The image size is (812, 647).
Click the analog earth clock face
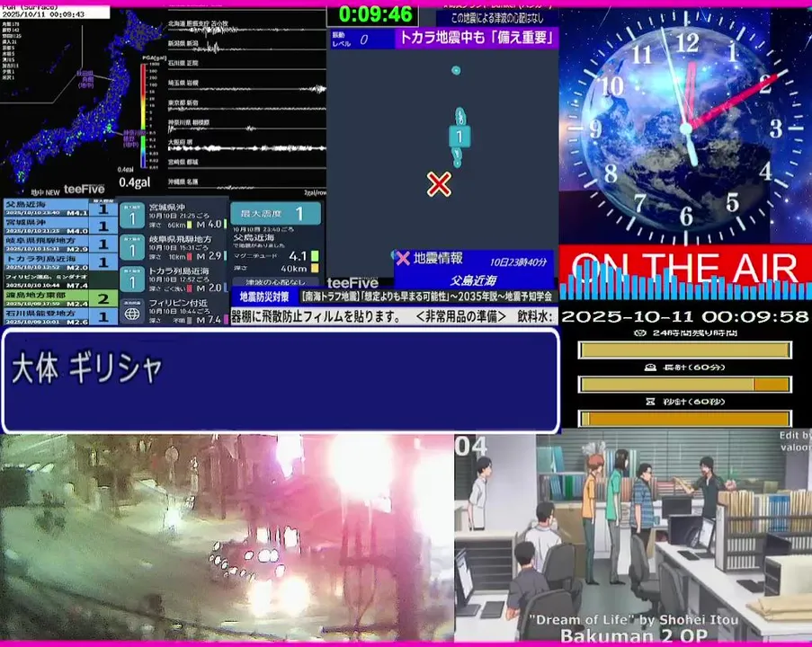pos(685,128)
